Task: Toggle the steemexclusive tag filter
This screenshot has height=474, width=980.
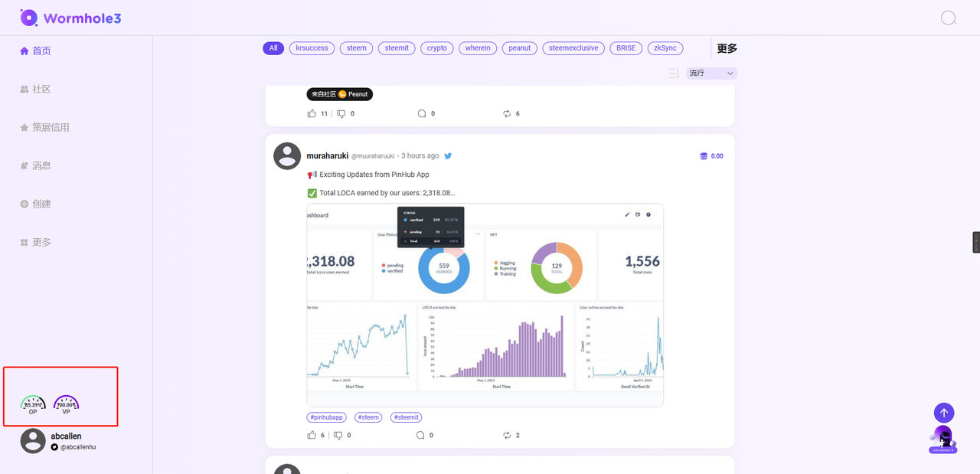Action: 573,48
